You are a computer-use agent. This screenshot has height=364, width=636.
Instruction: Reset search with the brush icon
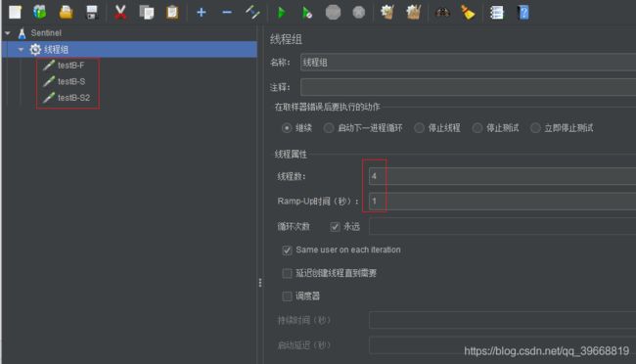tap(468, 12)
